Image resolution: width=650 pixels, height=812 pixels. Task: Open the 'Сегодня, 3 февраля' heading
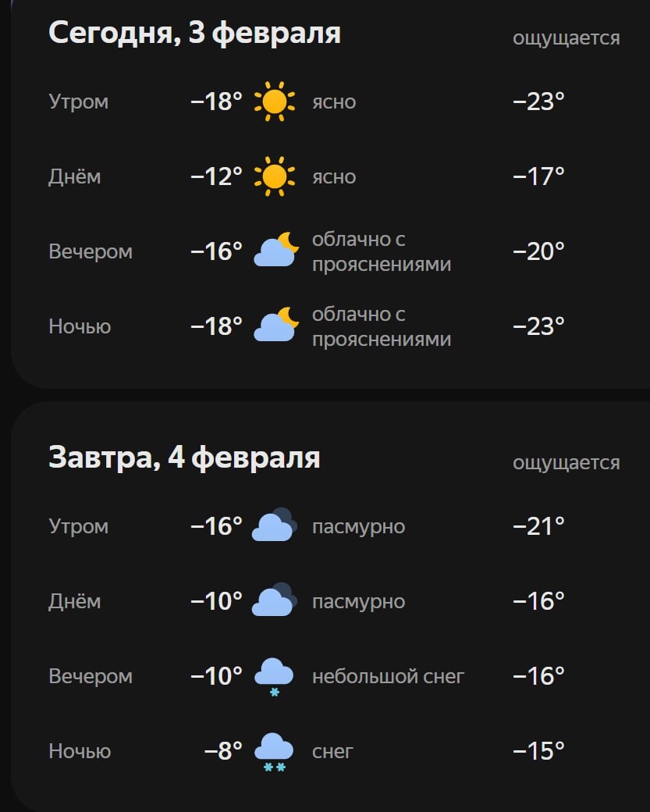point(194,33)
